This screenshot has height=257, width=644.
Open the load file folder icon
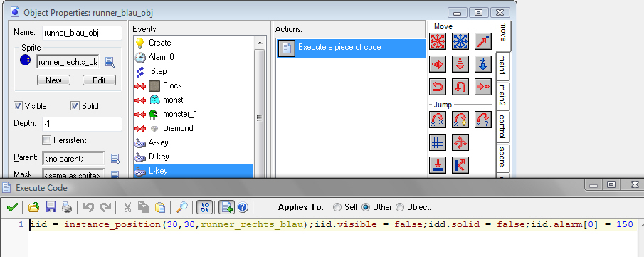pyautogui.click(x=33, y=207)
